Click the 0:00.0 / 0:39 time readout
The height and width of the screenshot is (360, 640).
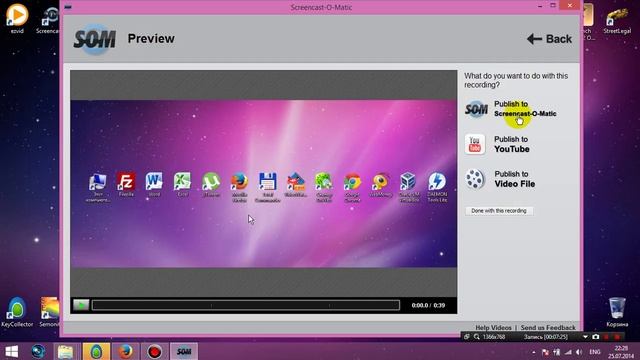coord(428,305)
